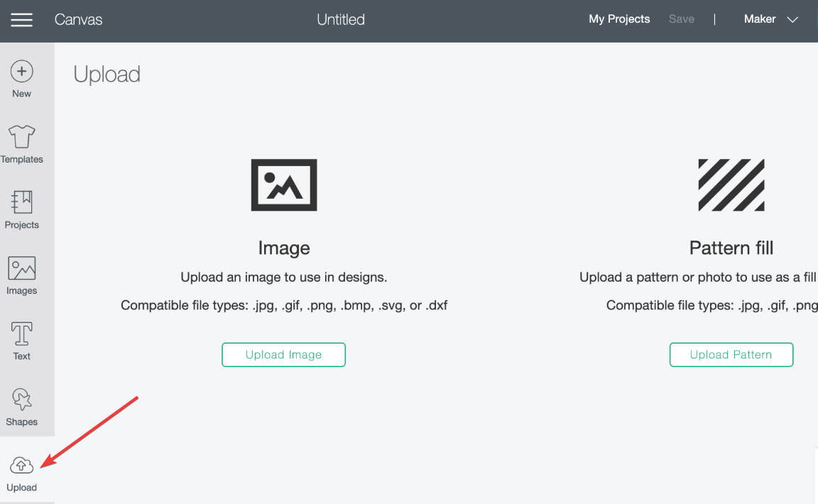Click the Canvas label in header

point(79,20)
